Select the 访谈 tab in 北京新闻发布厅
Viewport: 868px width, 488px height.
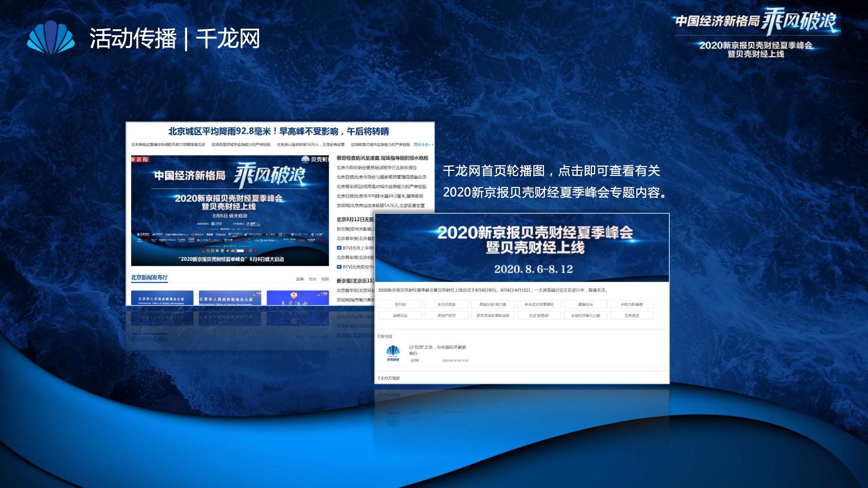point(312,279)
